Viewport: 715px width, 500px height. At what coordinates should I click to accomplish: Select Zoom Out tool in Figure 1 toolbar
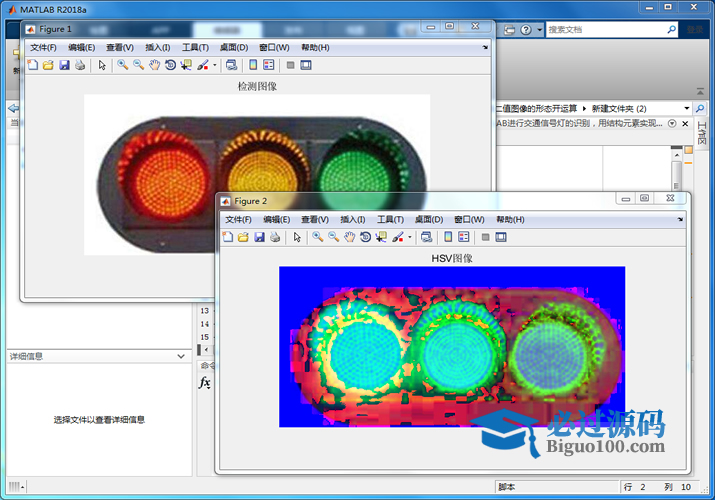point(139,65)
